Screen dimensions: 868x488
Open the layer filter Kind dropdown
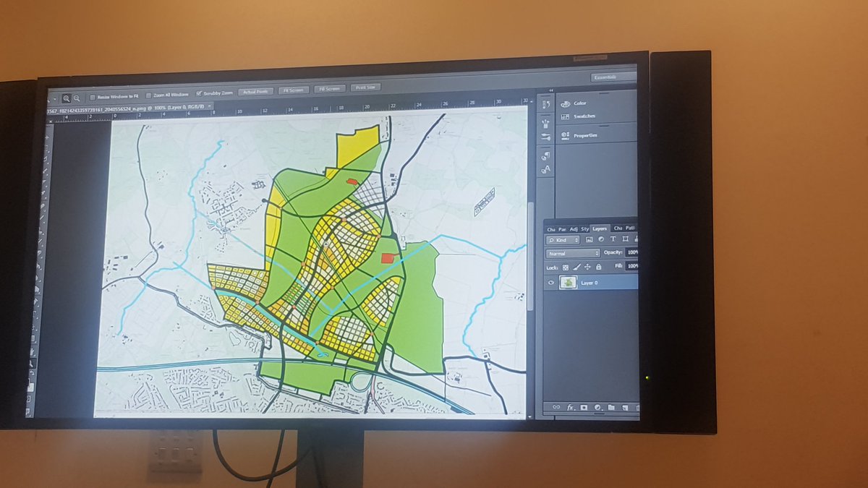pos(563,240)
